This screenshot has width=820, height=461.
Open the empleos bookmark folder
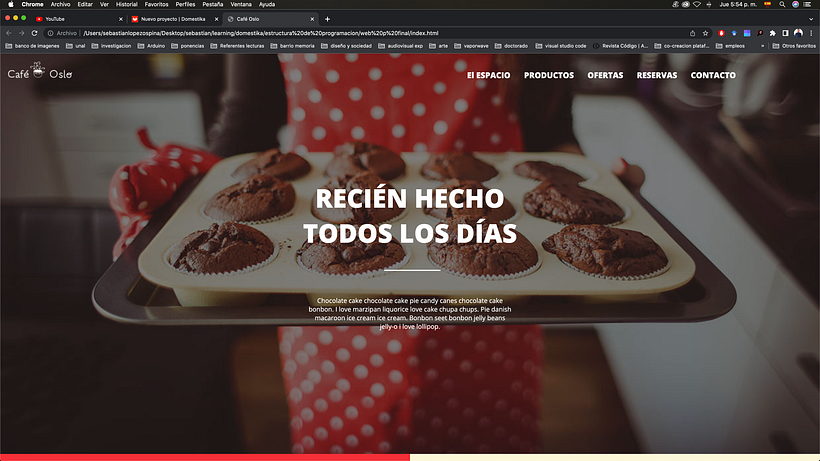[730, 46]
